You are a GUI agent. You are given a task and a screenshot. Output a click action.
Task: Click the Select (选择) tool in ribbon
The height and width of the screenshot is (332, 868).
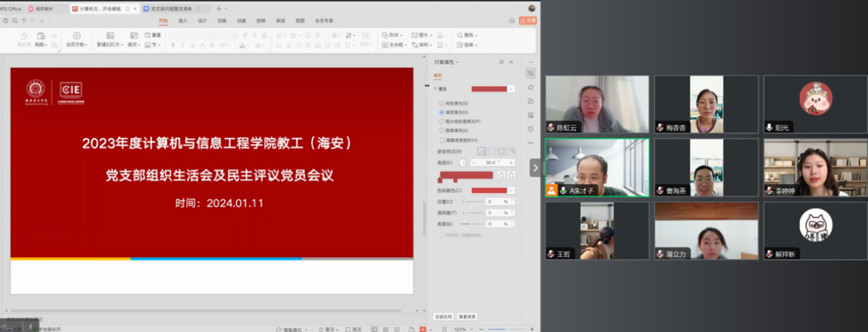pyautogui.click(x=469, y=45)
